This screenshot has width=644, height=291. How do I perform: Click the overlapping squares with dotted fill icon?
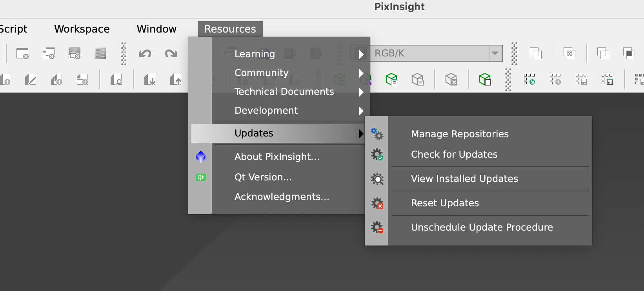click(x=569, y=53)
